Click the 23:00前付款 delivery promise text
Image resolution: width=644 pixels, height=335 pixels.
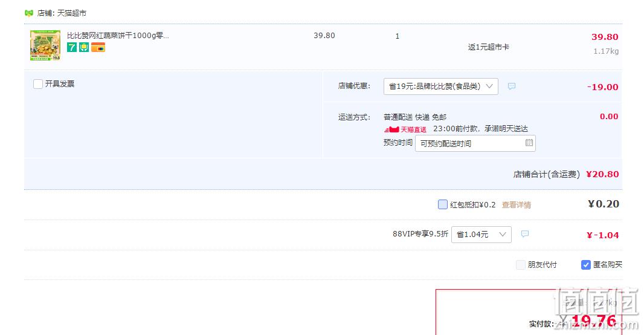(x=480, y=129)
